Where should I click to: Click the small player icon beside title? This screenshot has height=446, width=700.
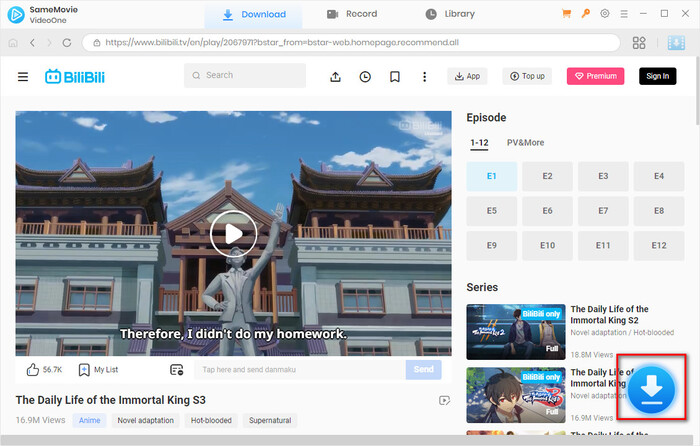pos(444,400)
